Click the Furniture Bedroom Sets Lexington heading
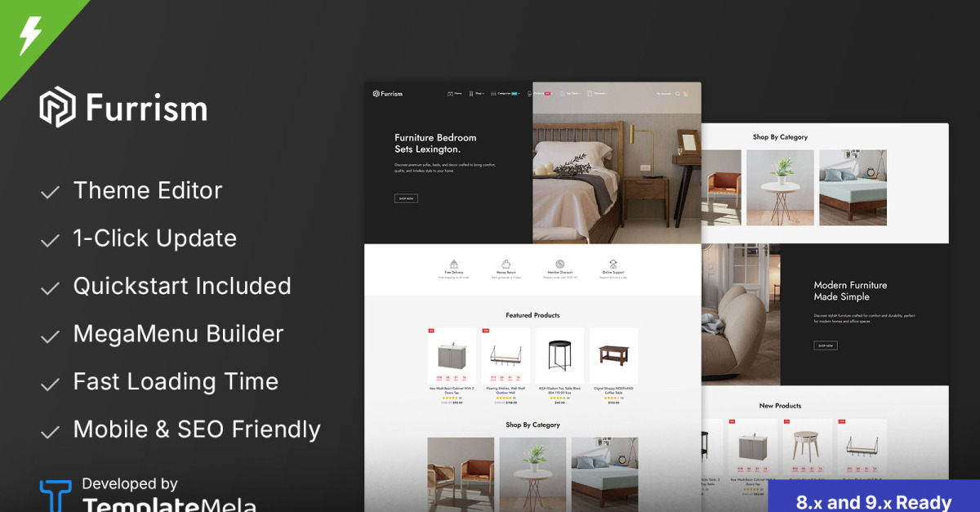Viewport: 980px width, 512px height. coord(435,143)
